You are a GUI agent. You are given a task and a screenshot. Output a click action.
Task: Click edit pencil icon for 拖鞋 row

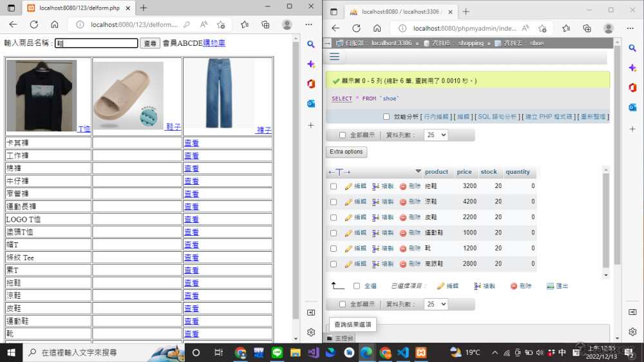coord(348,186)
